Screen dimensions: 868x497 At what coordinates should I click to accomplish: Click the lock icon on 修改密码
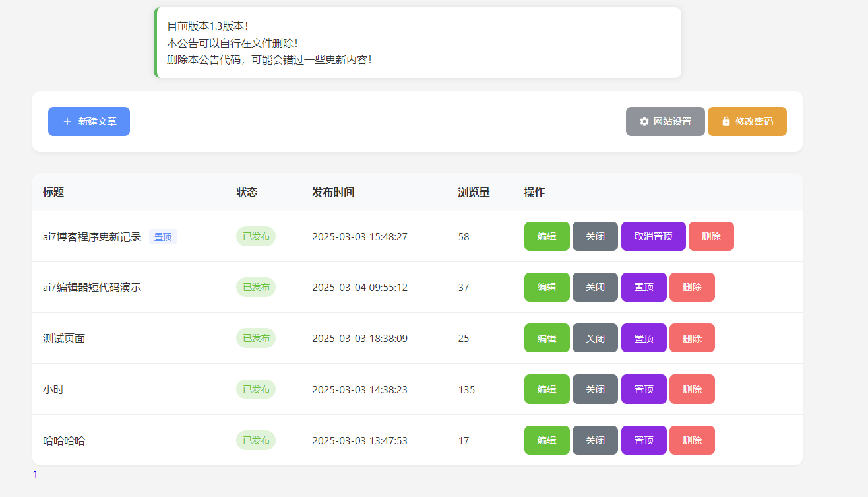726,121
